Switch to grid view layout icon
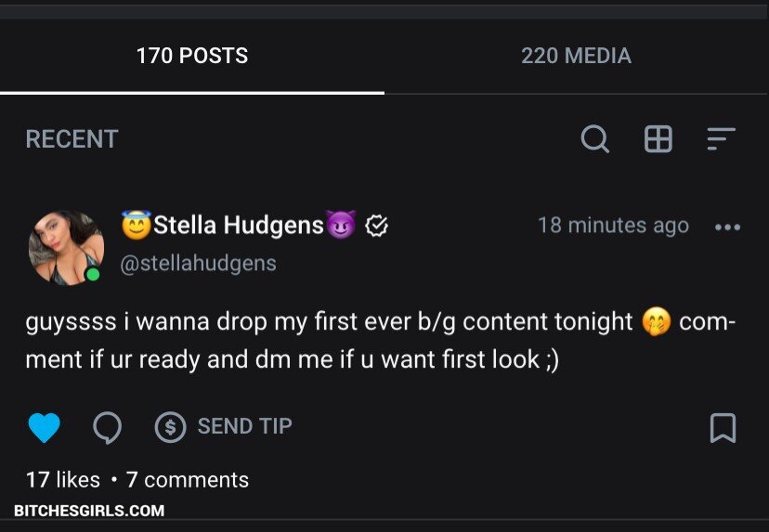Viewport: 769px width, 532px height. point(658,139)
